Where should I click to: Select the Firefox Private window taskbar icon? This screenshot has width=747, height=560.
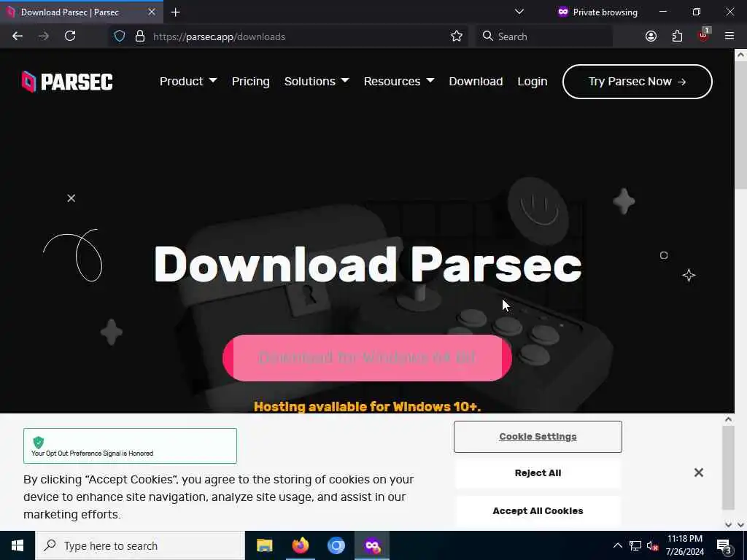[372, 545]
